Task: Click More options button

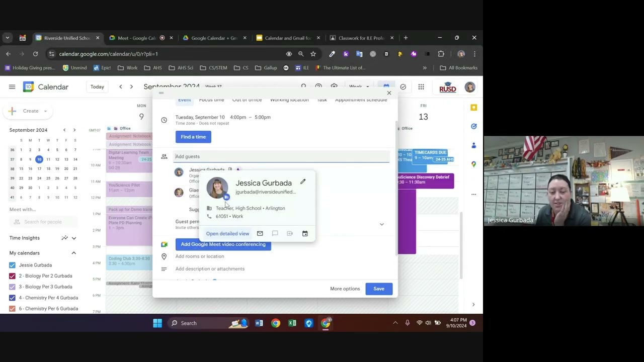Action: pyautogui.click(x=345, y=289)
